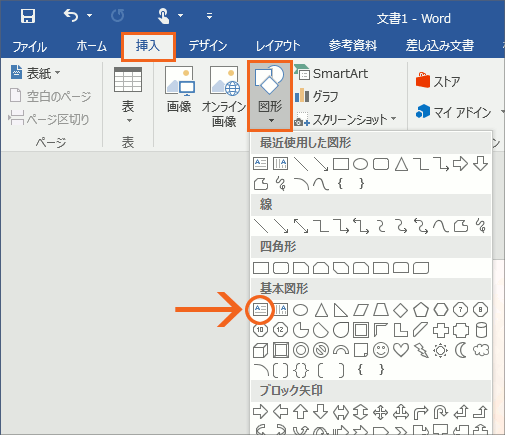The height and width of the screenshot is (435, 505).
Task: Select the dodecagon shape labeled 12
Action: 280,330
